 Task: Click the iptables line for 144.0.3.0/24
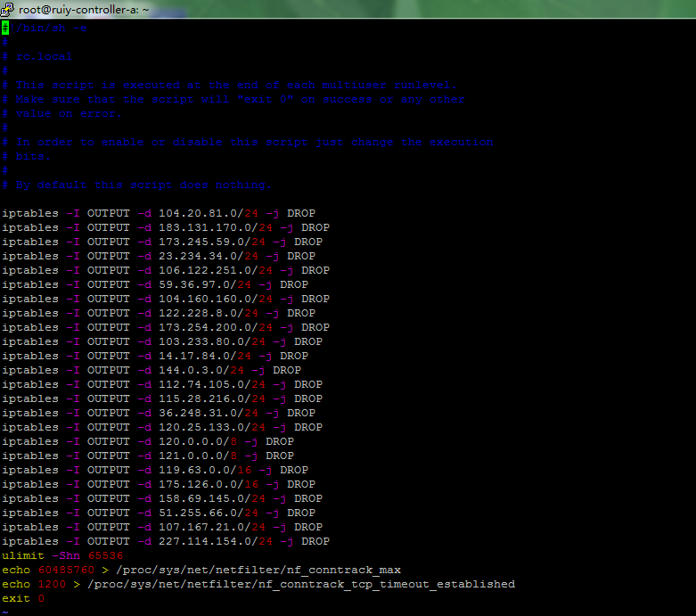[151, 370]
